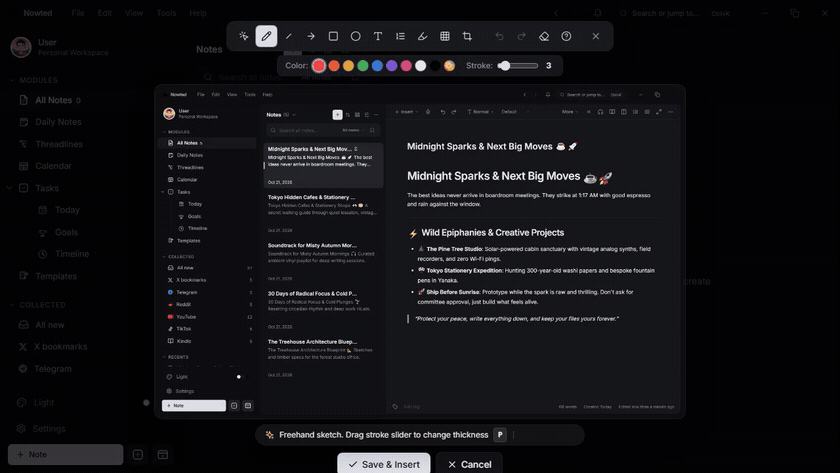
Task: Select the arrow drawing tool
Action: tap(311, 36)
